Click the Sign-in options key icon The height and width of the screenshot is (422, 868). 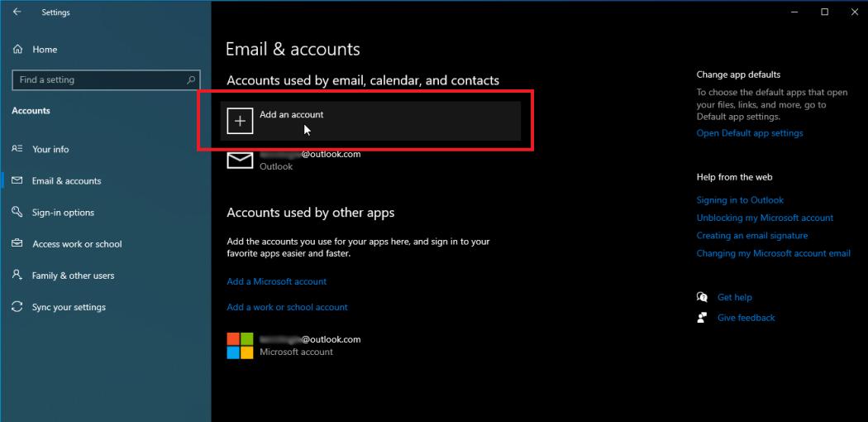click(x=17, y=212)
